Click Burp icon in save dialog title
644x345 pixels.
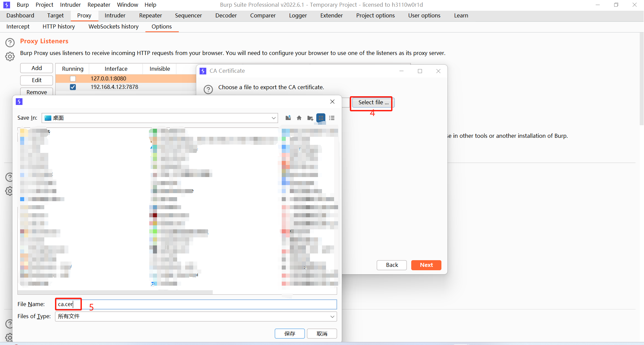click(x=19, y=102)
